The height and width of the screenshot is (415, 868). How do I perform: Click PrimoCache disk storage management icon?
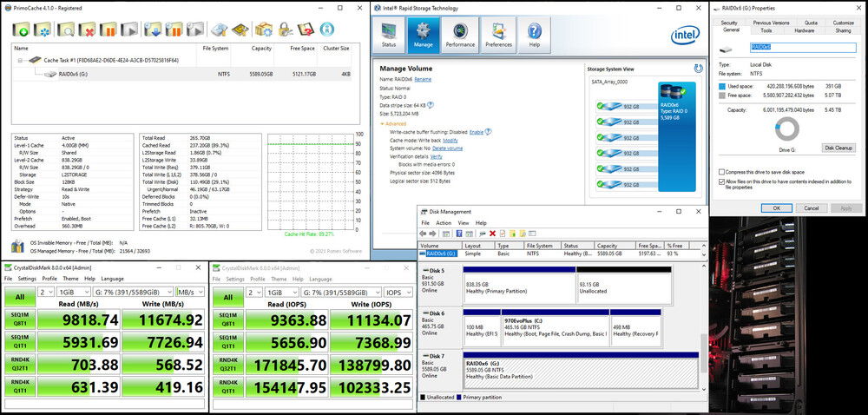(x=220, y=30)
